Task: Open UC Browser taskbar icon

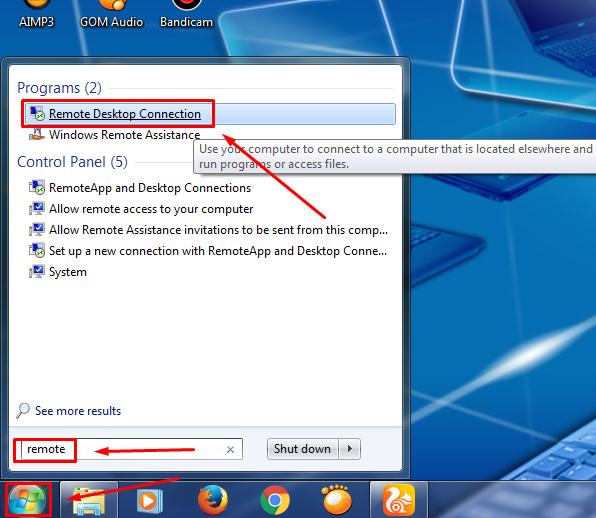Action: pos(399,500)
